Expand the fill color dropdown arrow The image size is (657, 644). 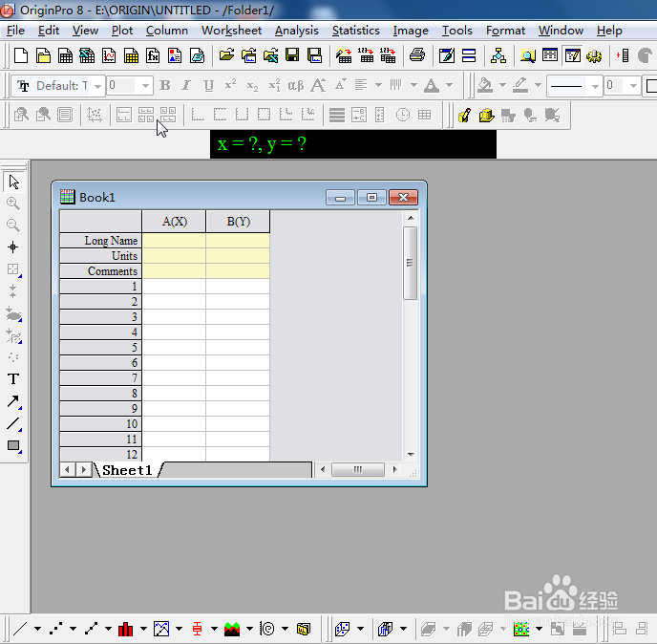click(502, 86)
